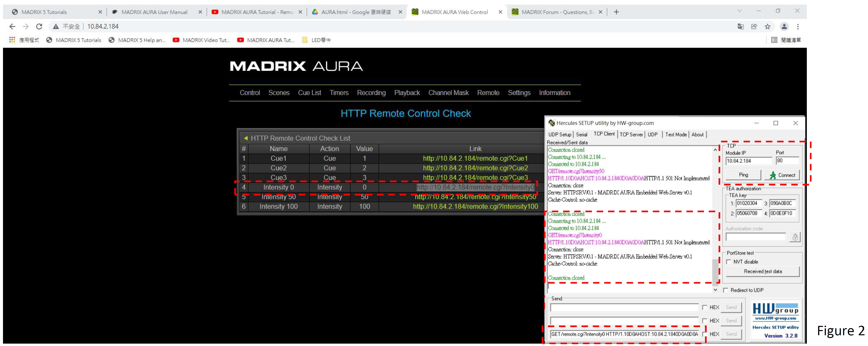Screen dimensions: 868x346
Task: Open the MADRIX Video Tut... bookmark
Action: pos(201,40)
